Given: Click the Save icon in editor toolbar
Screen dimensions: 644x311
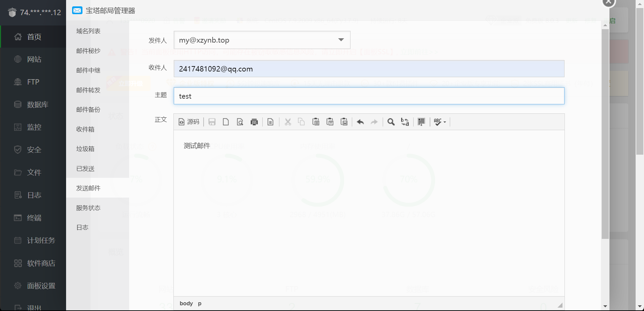Looking at the screenshot, I should point(212,122).
